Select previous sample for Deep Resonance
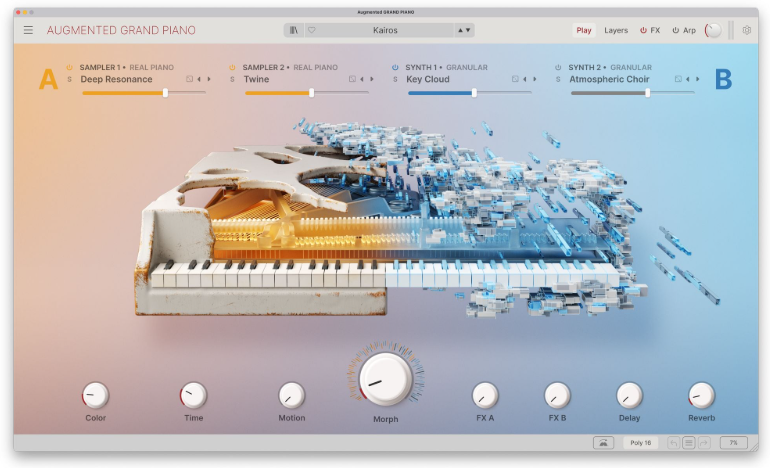Screen dimensions: 770x468 point(199,79)
